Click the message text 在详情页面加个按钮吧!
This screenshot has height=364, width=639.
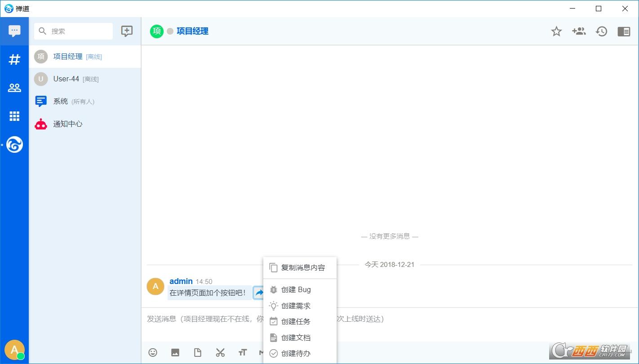[x=209, y=293]
